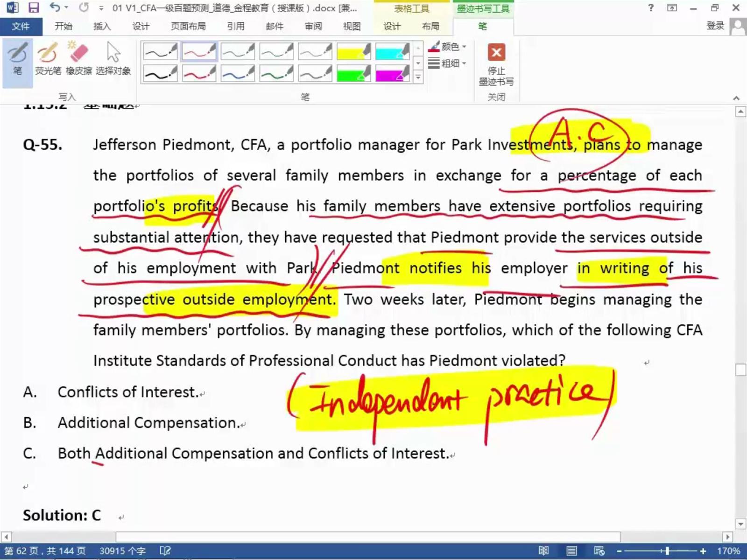Screen dimensions: 747x560
Task: Select the yellow highlighter pen swatch
Action: pos(353,52)
